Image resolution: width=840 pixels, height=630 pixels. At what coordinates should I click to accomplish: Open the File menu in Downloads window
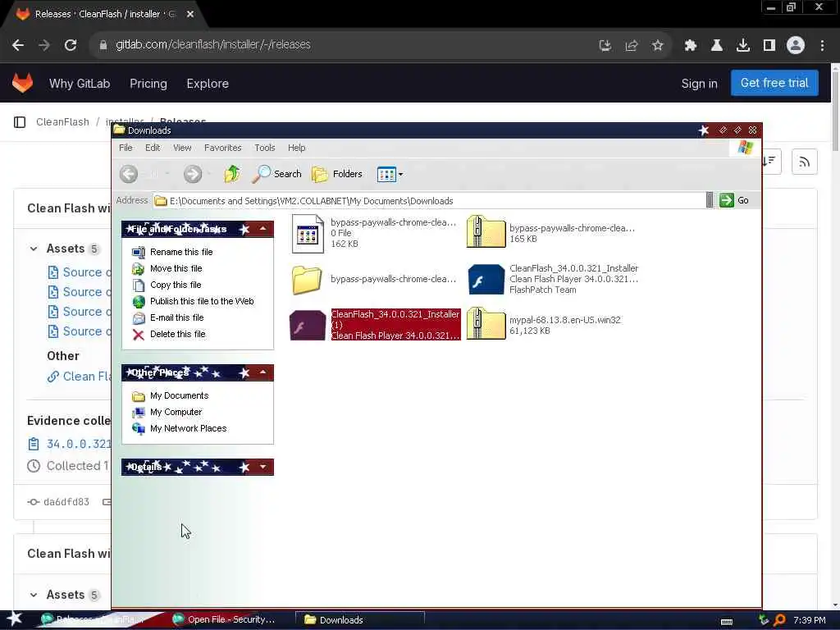click(x=126, y=148)
